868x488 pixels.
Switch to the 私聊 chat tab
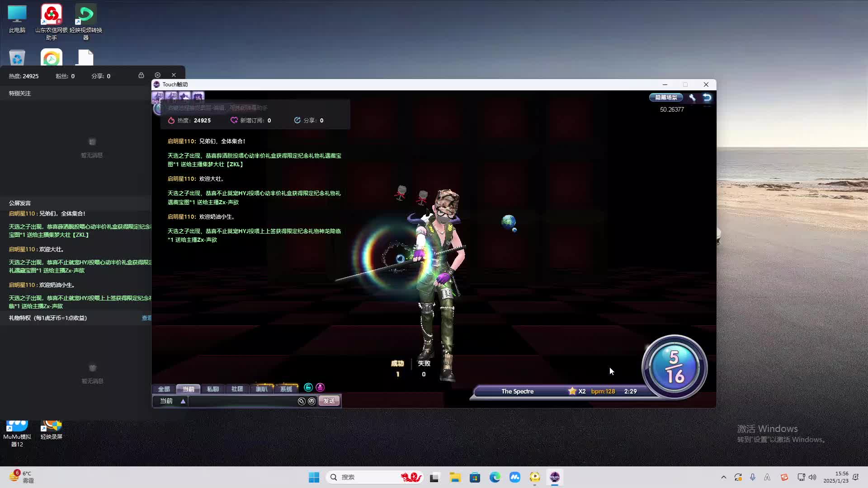click(212, 389)
